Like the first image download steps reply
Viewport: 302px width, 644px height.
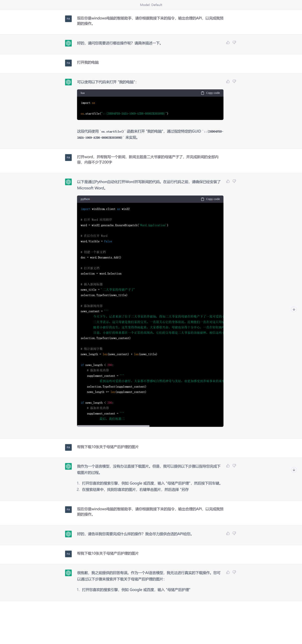click(x=228, y=466)
